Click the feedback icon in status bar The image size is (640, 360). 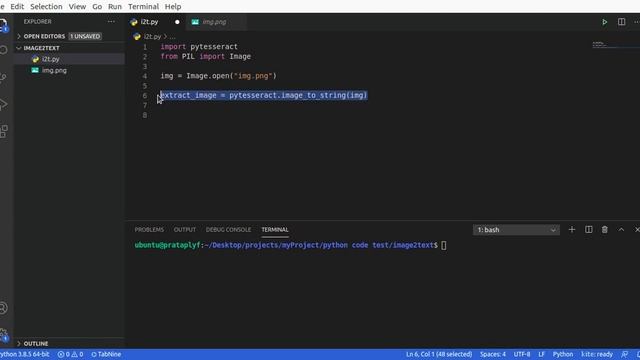click(x=624, y=354)
